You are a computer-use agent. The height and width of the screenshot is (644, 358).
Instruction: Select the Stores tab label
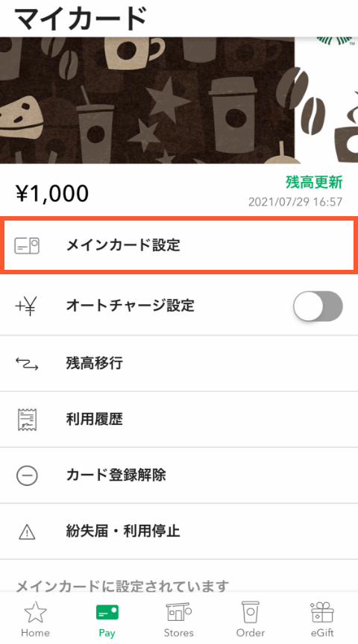pyautogui.click(x=179, y=633)
